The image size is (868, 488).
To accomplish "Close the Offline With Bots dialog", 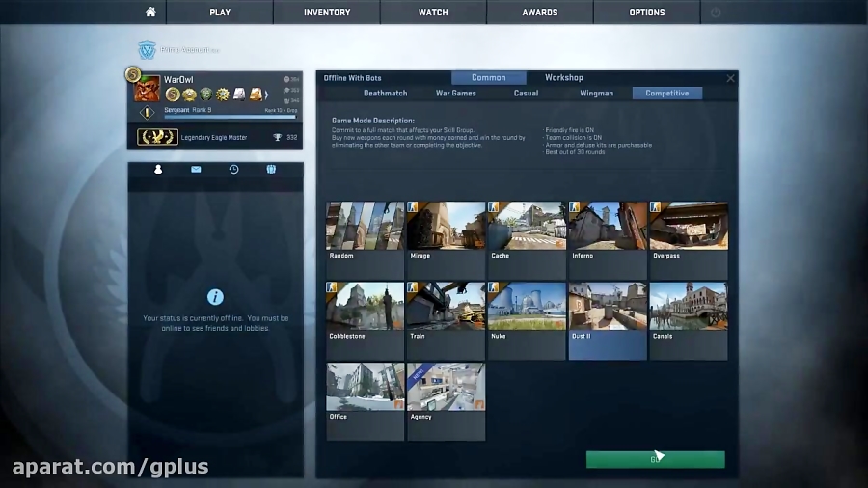I will [x=730, y=78].
